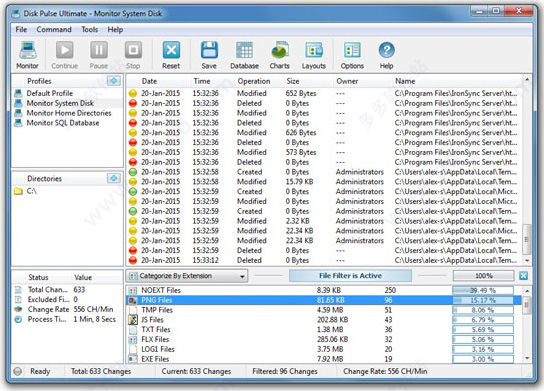
Task: Click the 5.69 % progress bar
Action: point(483,330)
